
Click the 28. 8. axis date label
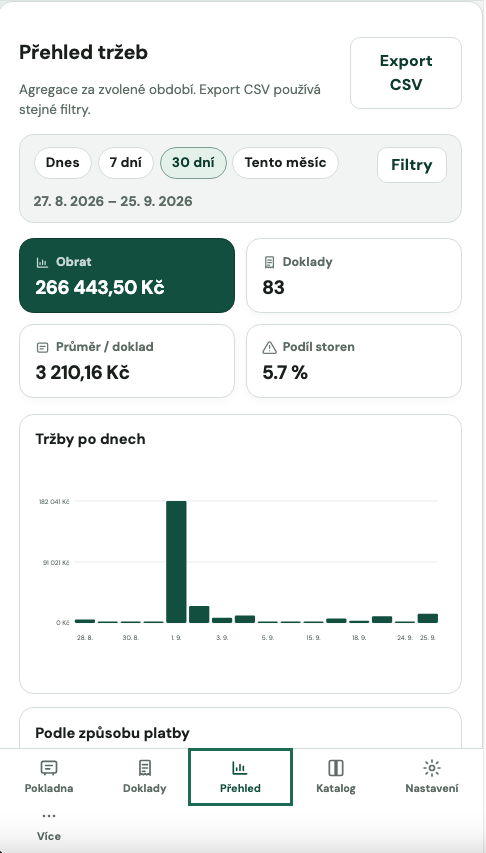(85, 638)
